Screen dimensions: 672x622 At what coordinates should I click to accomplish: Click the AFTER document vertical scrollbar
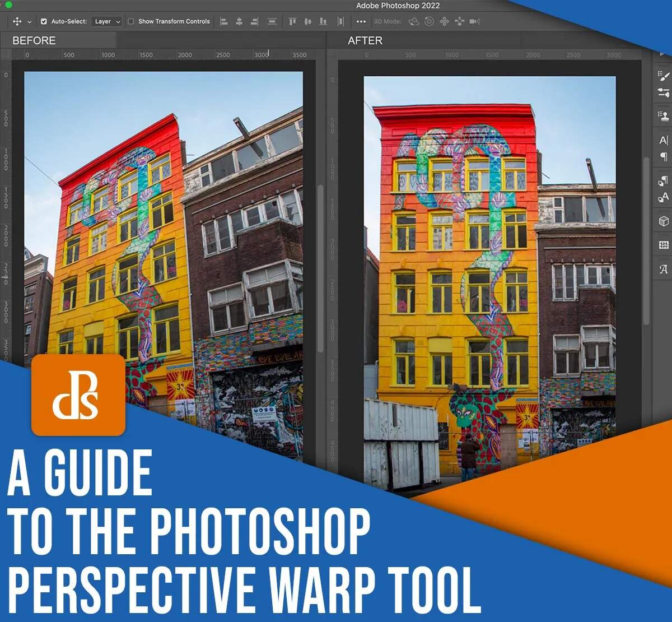click(x=646, y=241)
